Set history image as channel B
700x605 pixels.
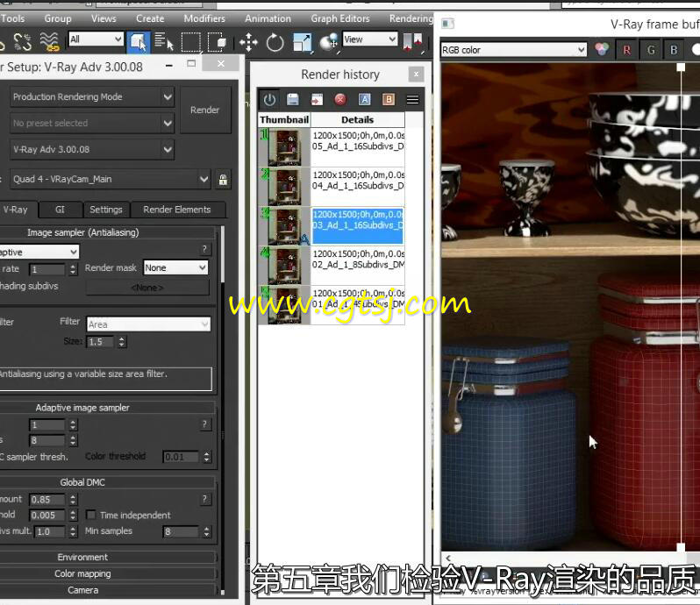click(x=389, y=99)
